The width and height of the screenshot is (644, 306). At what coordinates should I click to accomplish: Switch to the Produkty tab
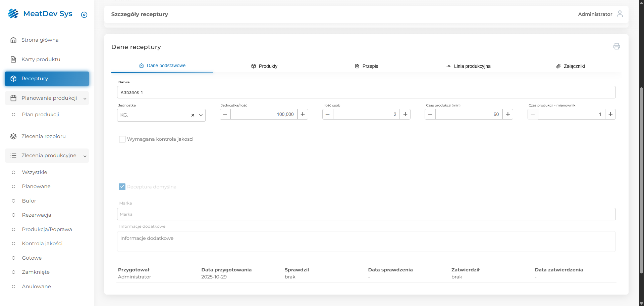[x=264, y=66]
